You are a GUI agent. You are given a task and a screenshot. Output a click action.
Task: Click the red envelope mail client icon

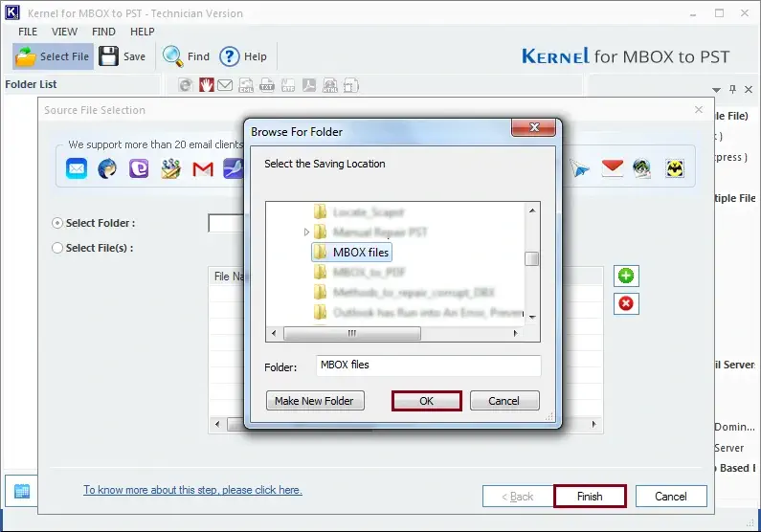[x=612, y=167]
